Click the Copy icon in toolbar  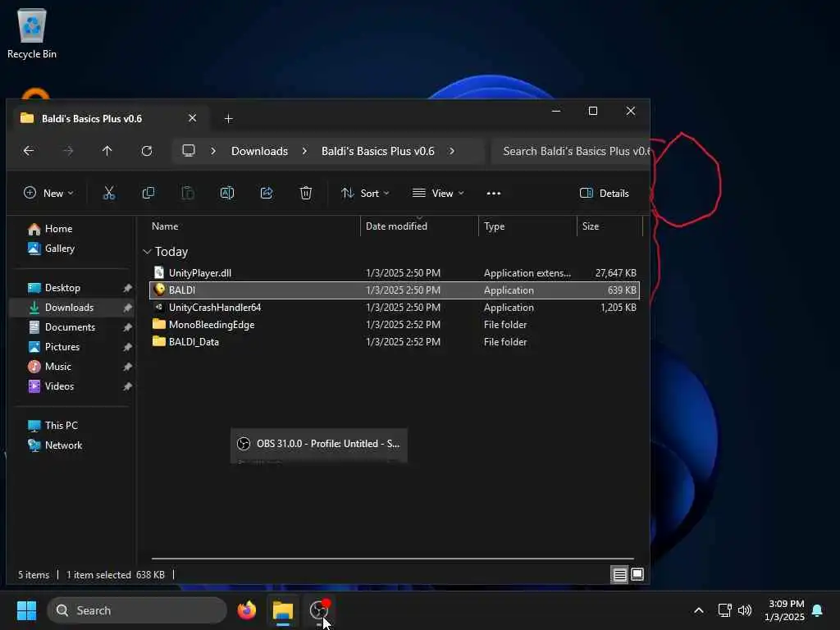point(148,193)
